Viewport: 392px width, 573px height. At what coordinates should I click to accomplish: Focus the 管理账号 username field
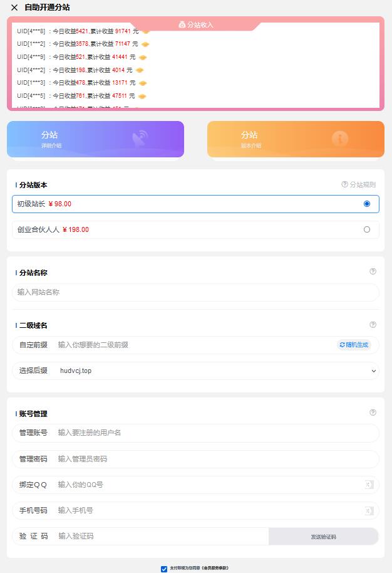tap(195, 433)
